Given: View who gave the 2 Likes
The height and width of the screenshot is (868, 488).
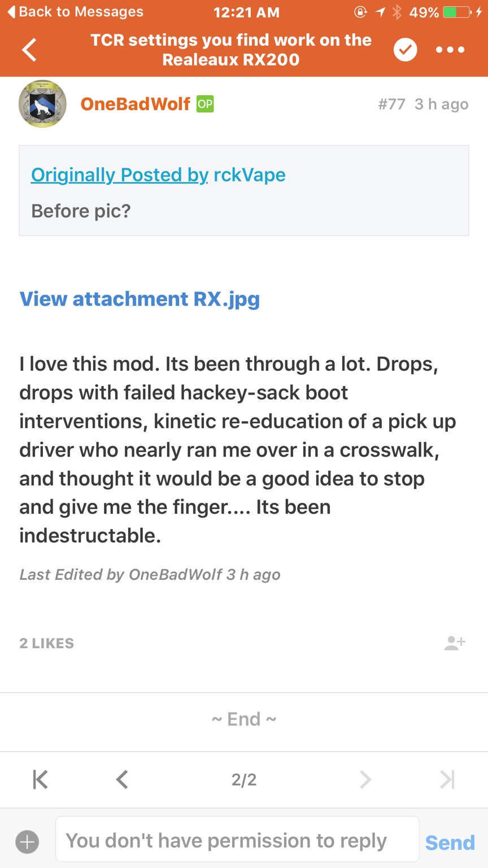Looking at the screenshot, I should coord(47,643).
